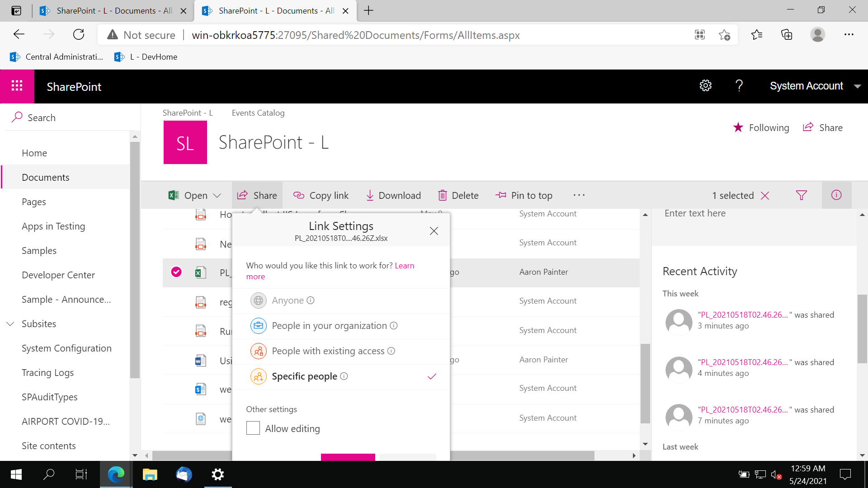
Task: Check the Allow editing checkbox
Action: (x=253, y=428)
